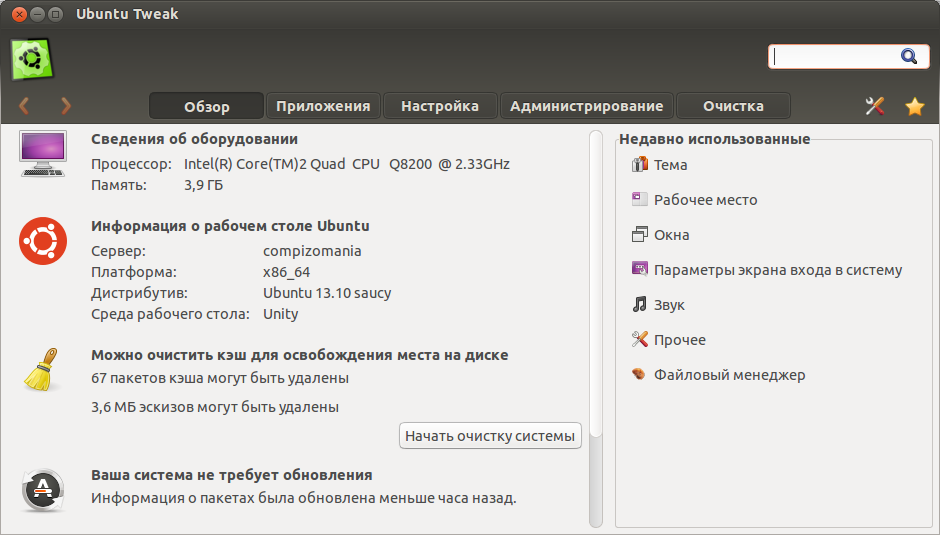Click the software updater icon
The width and height of the screenshot is (940, 535).
point(43,491)
